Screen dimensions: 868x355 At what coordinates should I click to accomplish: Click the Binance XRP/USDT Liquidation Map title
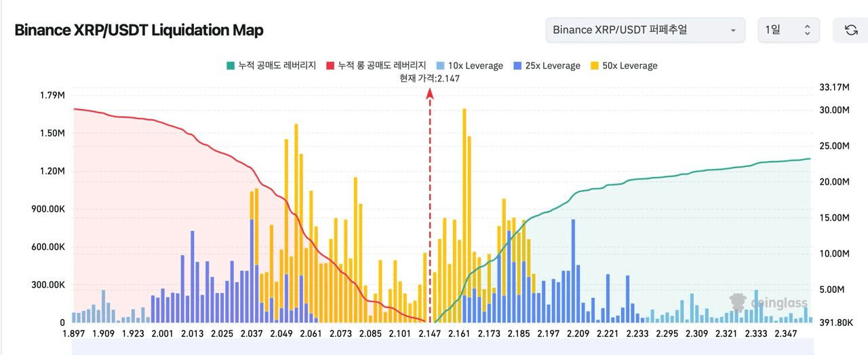[x=139, y=30]
